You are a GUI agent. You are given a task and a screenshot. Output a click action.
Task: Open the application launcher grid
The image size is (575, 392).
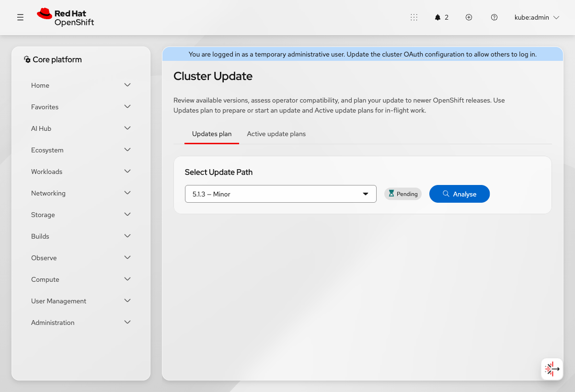(414, 17)
